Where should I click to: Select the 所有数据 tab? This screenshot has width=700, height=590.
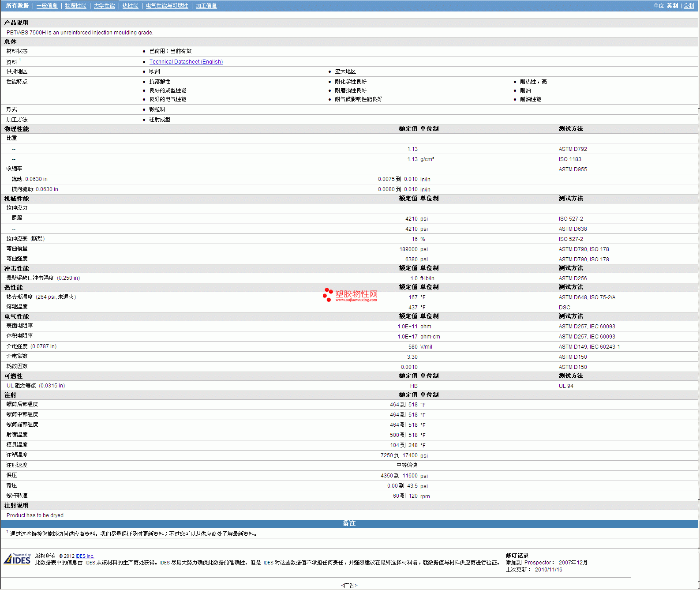[17, 6]
